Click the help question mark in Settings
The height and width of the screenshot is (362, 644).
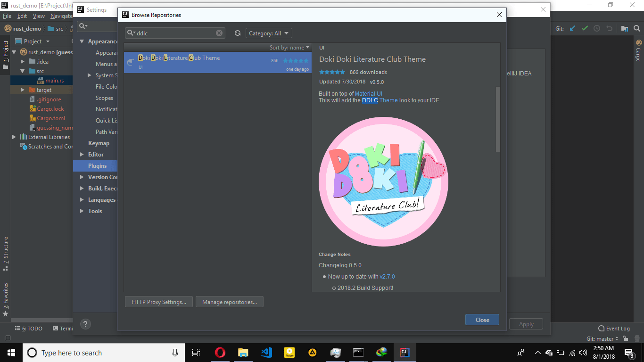[x=85, y=324]
